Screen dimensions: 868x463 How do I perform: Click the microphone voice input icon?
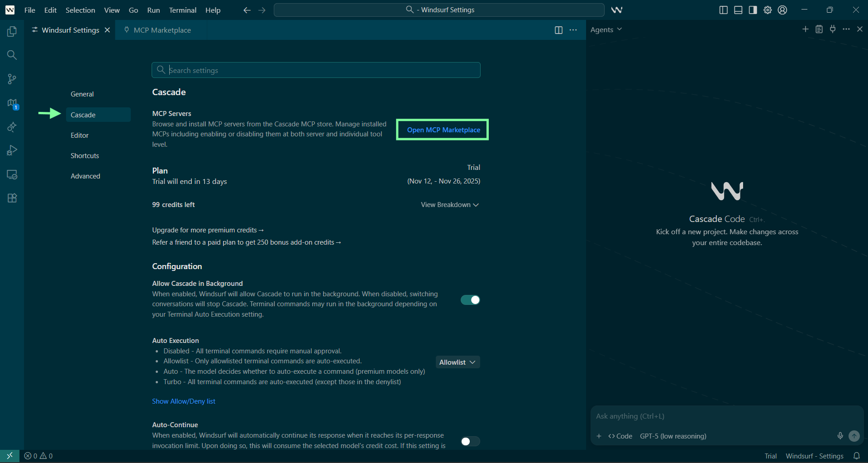point(840,436)
